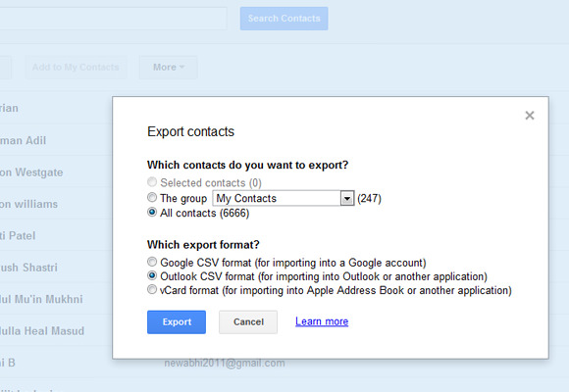Select contact ending in Patel
The image size is (569, 392).
point(18,236)
